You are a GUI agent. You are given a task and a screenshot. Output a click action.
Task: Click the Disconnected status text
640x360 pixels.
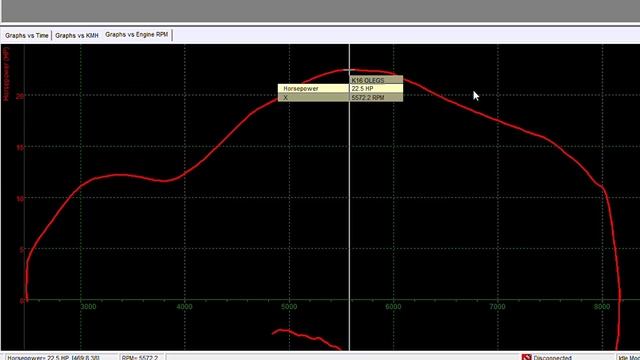(x=552, y=358)
